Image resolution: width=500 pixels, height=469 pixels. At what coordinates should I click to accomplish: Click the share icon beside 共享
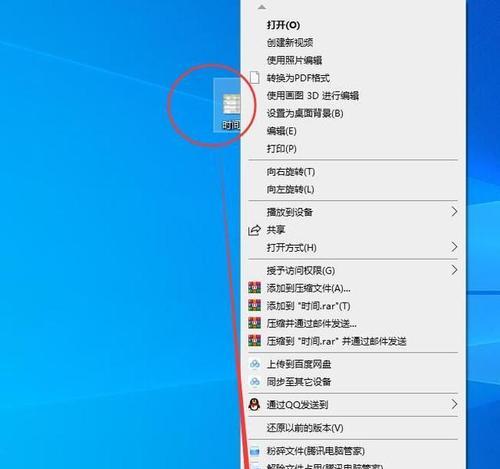[254, 230]
